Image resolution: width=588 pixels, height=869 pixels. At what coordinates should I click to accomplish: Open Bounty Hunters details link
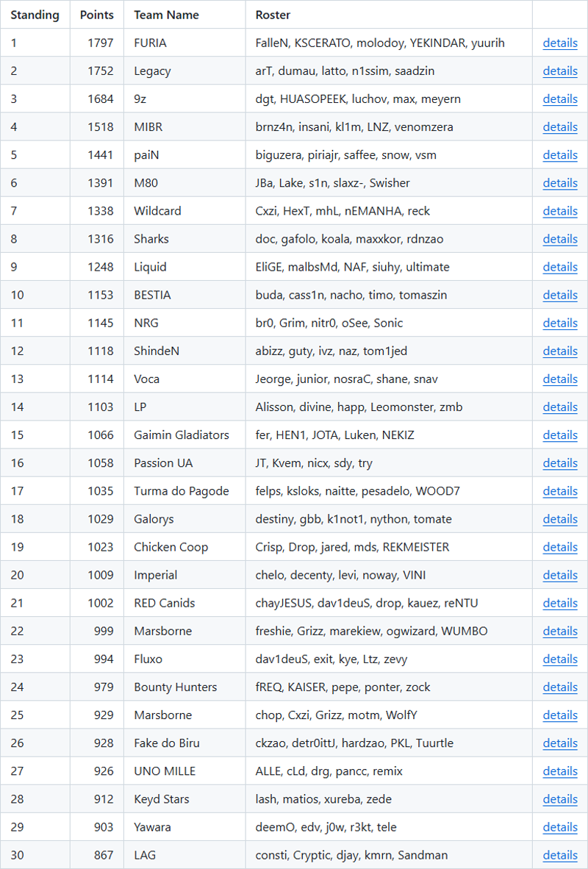[560, 687]
